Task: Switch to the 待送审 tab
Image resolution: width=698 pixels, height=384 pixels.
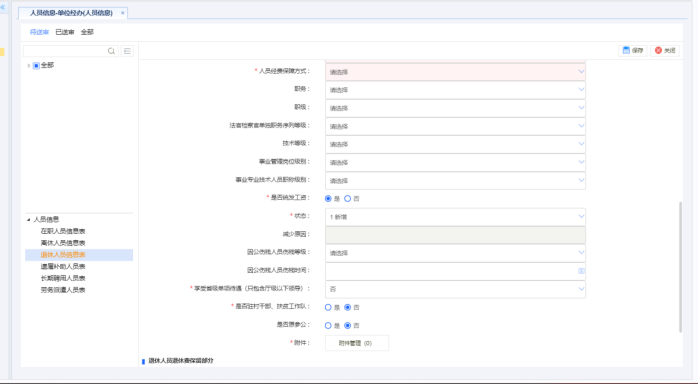Action: point(39,32)
